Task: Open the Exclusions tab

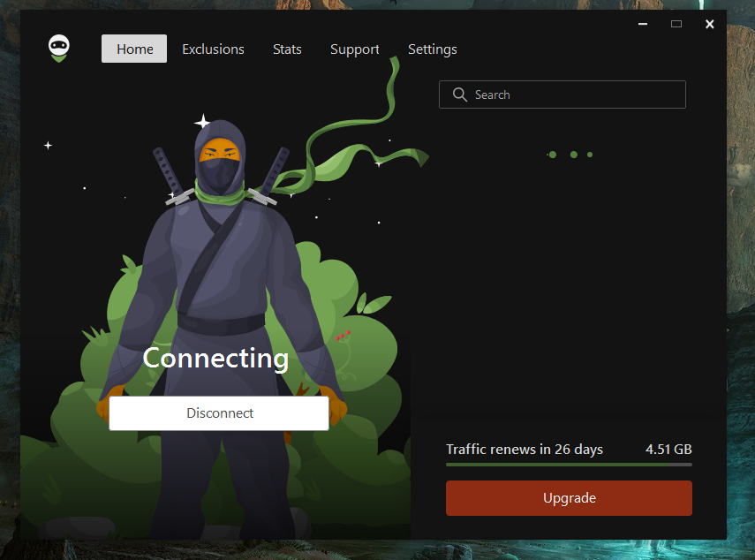Action: [213, 49]
